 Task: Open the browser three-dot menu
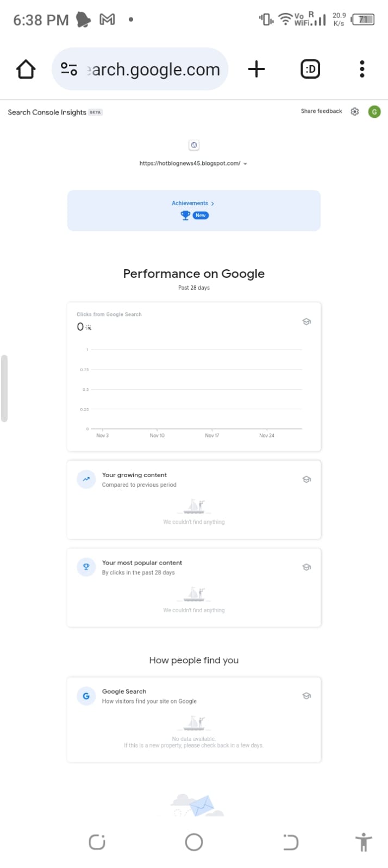[x=362, y=69]
